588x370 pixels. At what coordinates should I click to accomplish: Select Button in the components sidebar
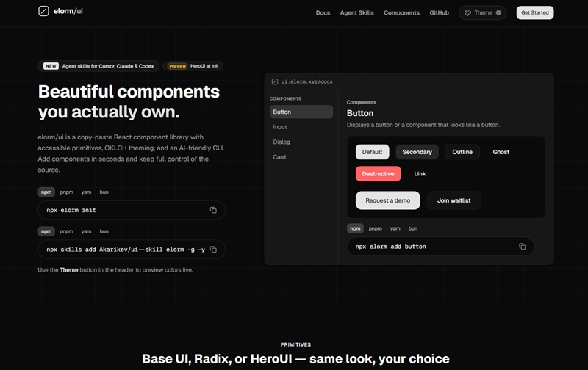point(301,112)
